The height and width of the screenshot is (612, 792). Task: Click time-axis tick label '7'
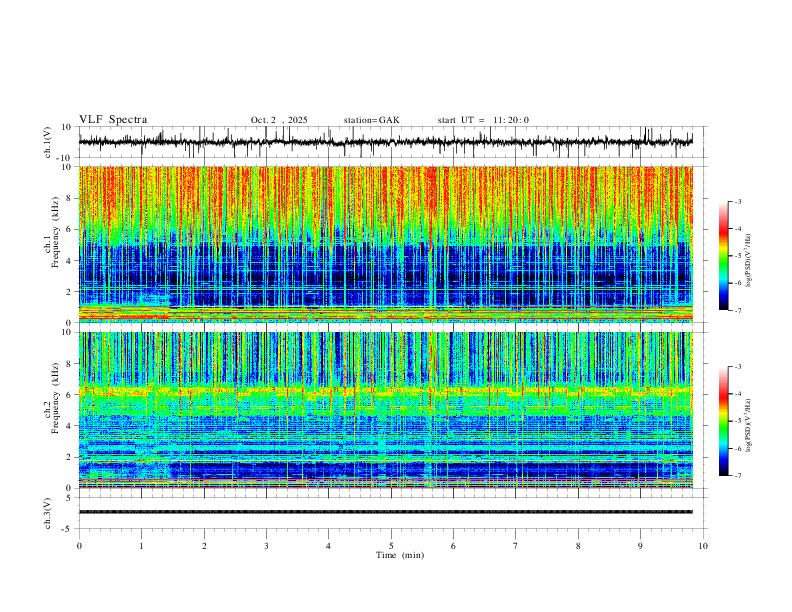click(x=516, y=546)
